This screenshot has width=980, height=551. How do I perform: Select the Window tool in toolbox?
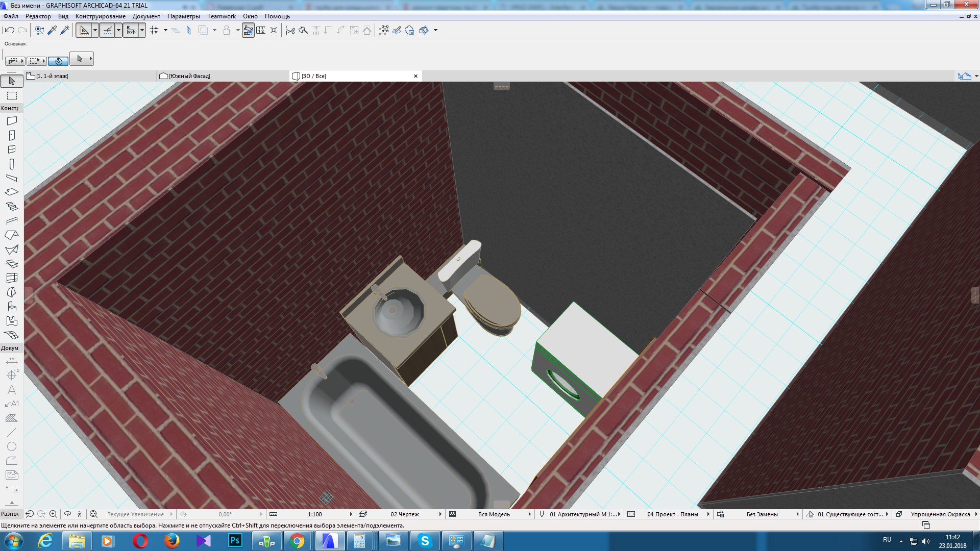(x=12, y=149)
